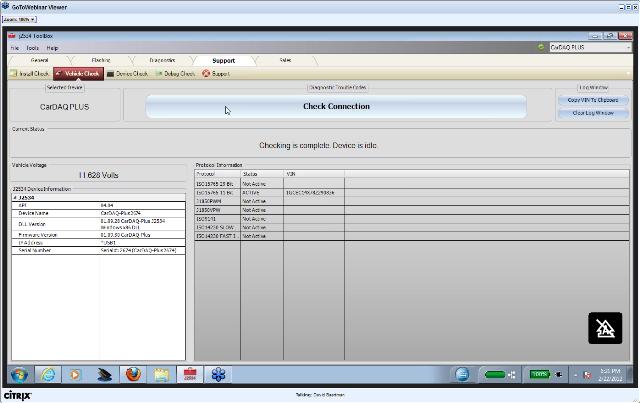640x403 pixels.
Task: Open Windows Media Player from taskbar
Action: [75, 374]
